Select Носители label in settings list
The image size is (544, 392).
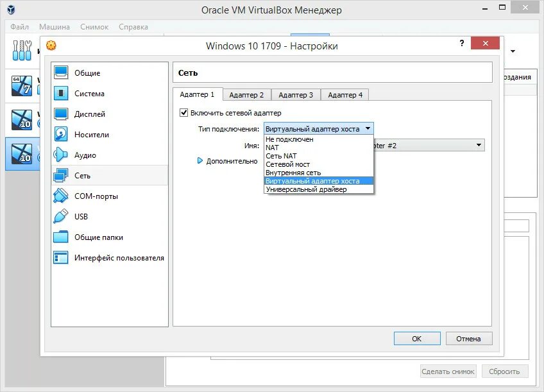[92, 135]
